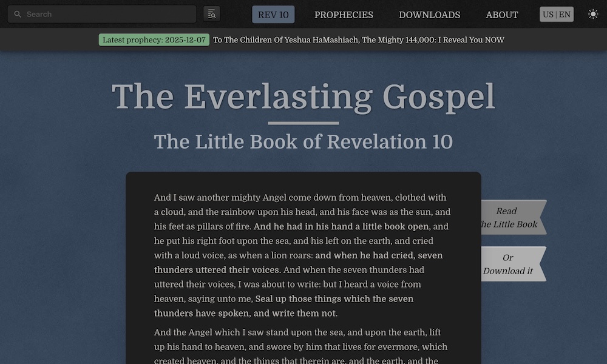Go to the ABOUT page

tap(501, 15)
